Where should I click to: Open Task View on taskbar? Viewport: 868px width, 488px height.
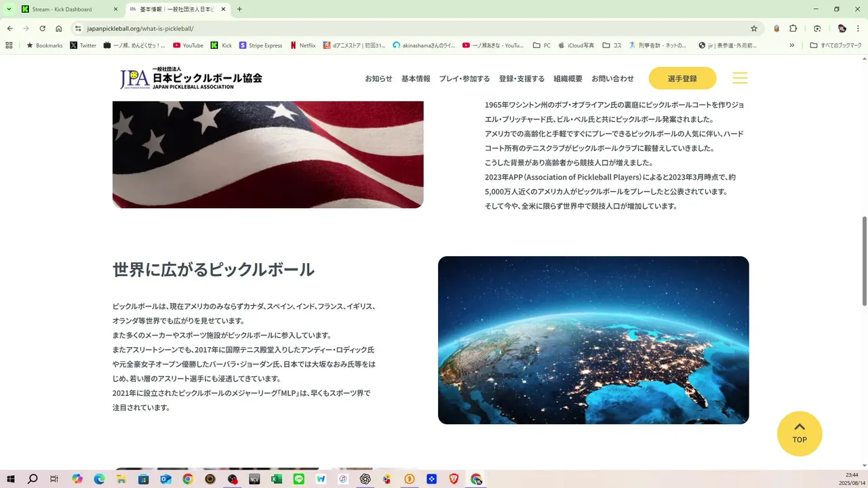pyautogui.click(x=54, y=479)
